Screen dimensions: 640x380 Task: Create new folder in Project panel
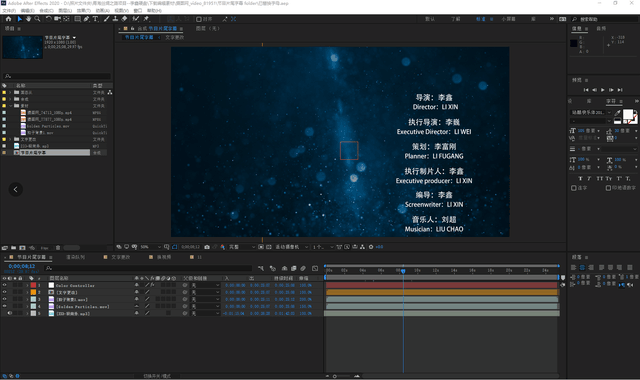[x=13, y=248]
